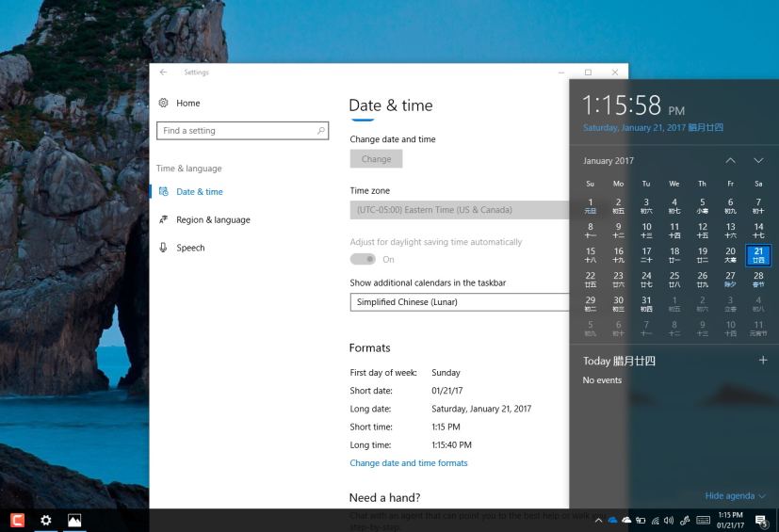Click the Settings gear taskbar icon

pyautogui.click(x=45, y=520)
